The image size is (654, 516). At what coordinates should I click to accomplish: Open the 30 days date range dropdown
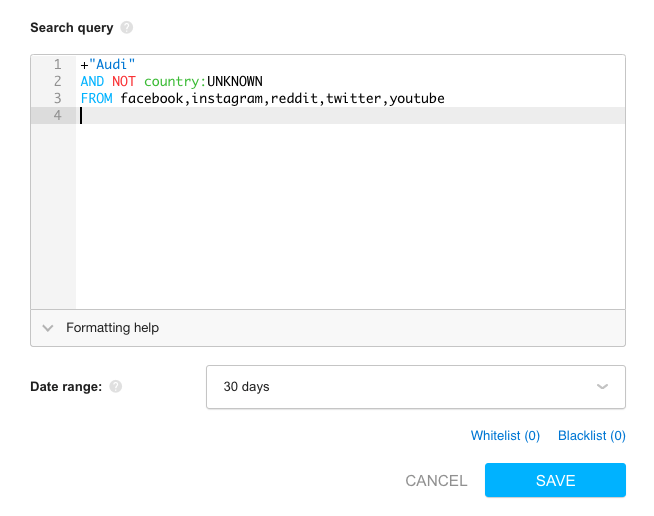(x=416, y=387)
